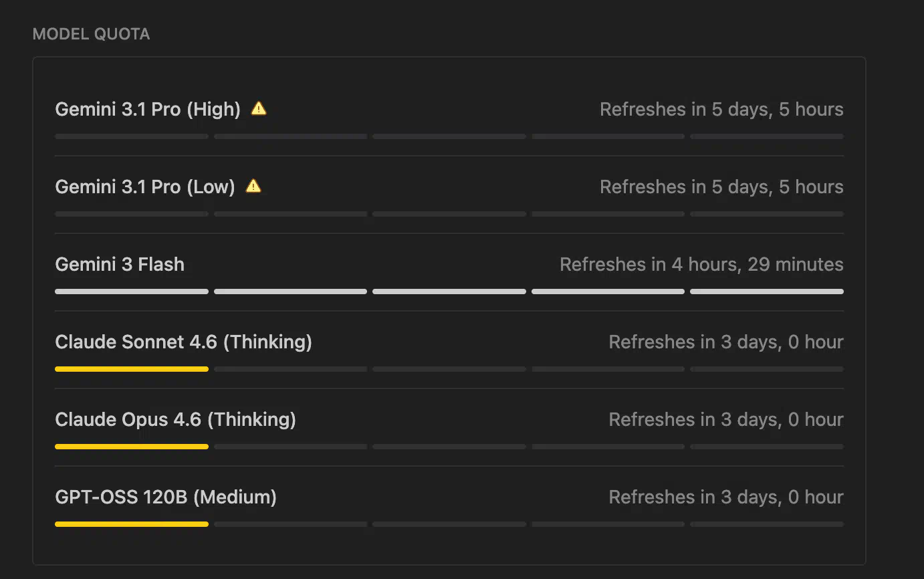The image size is (924, 579).
Task: Click the yellow quota segment under Claude Sonnet 4.6
Action: (x=132, y=369)
